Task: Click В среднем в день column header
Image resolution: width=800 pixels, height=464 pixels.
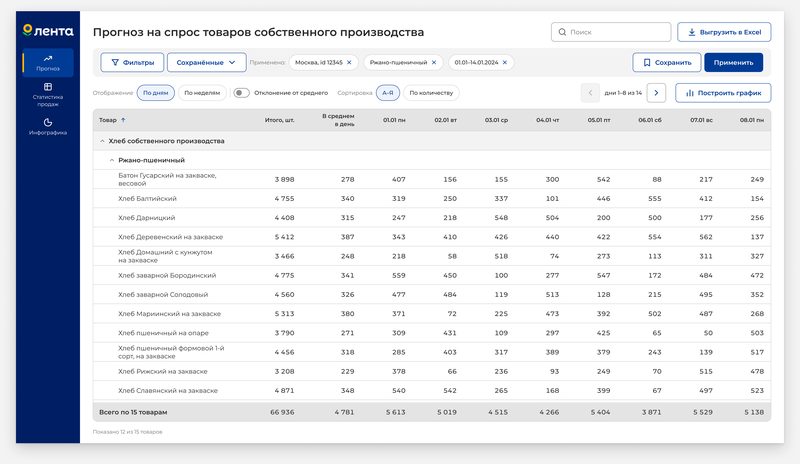Action: (338, 120)
